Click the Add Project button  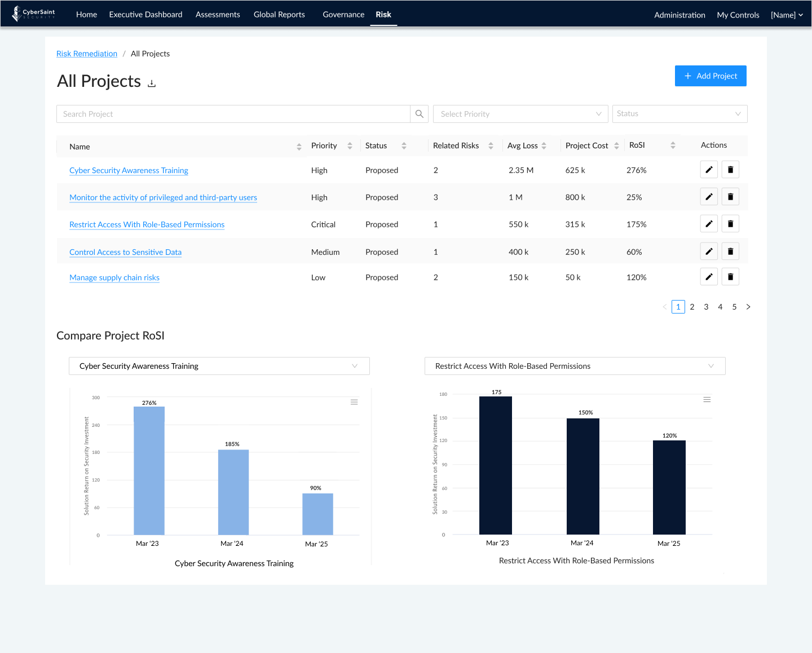[x=710, y=76]
